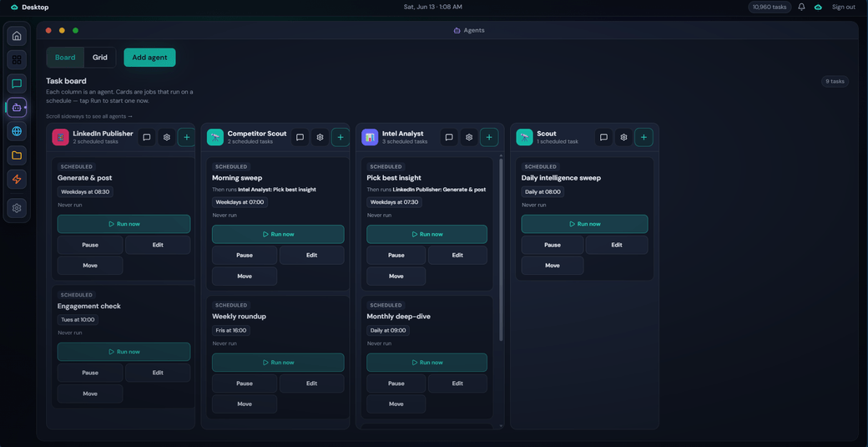Screen dimensions: 868x447
Task: Click the Add agent button
Action: (149, 58)
